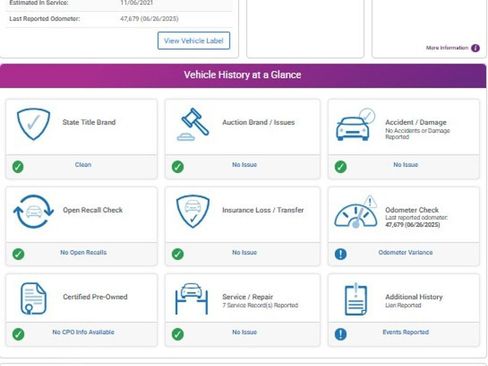Click the Open Recall Check circular arrows icon
The width and height of the screenshot is (488, 366).
coord(33,211)
